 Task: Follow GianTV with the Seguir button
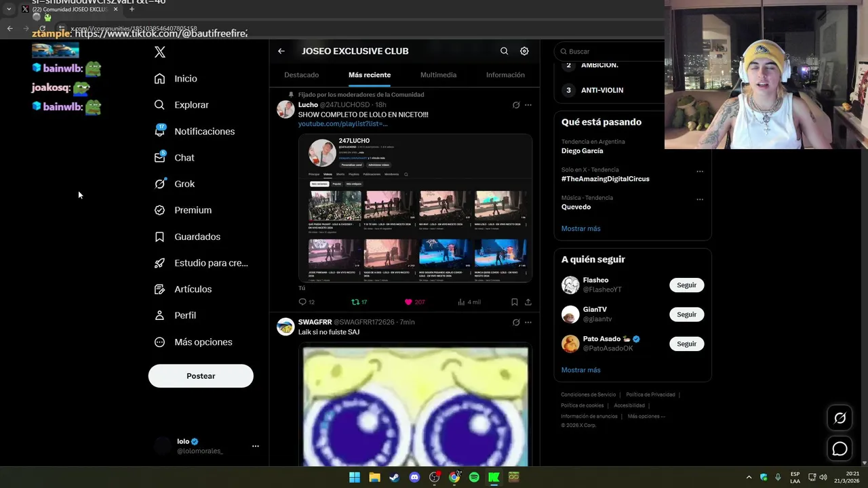click(x=686, y=314)
